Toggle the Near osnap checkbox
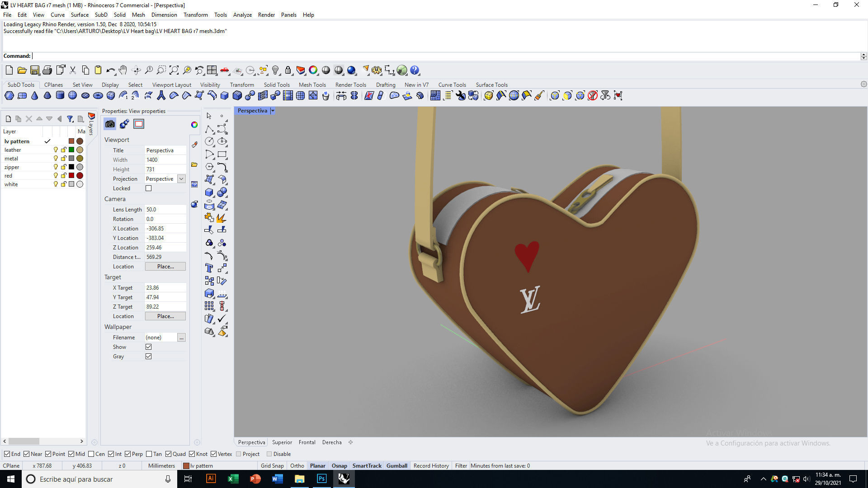The height and width of the screenshot is (488, 868). point(26,454)
